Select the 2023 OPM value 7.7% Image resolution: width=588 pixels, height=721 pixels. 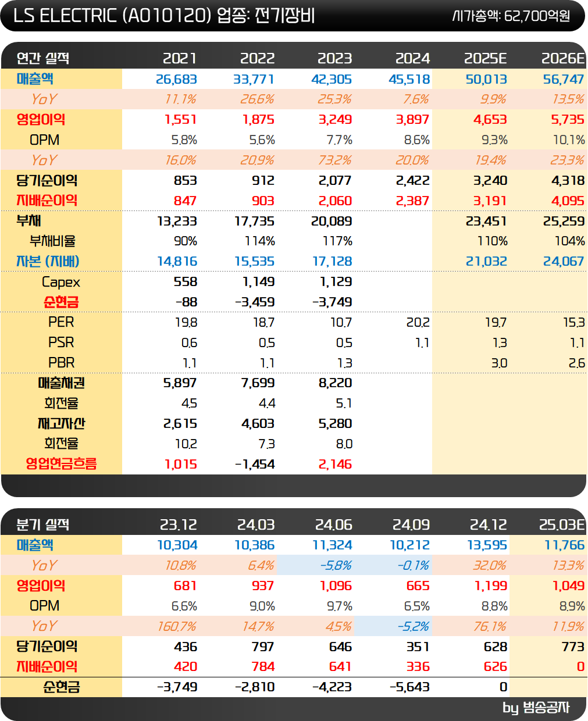pos(340,140)
